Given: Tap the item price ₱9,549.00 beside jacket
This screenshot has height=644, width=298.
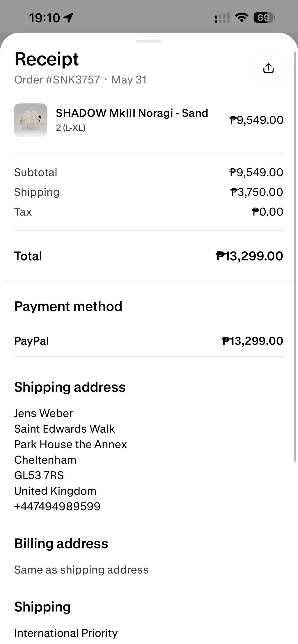Looking at the screenshot, I should pyautogui.click(x=256, y=120).
